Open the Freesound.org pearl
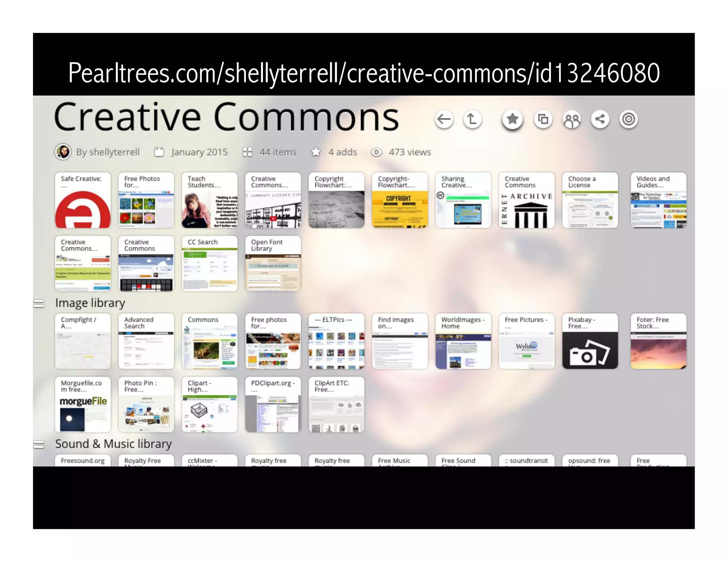728x562 pixels. click(83, 461)
